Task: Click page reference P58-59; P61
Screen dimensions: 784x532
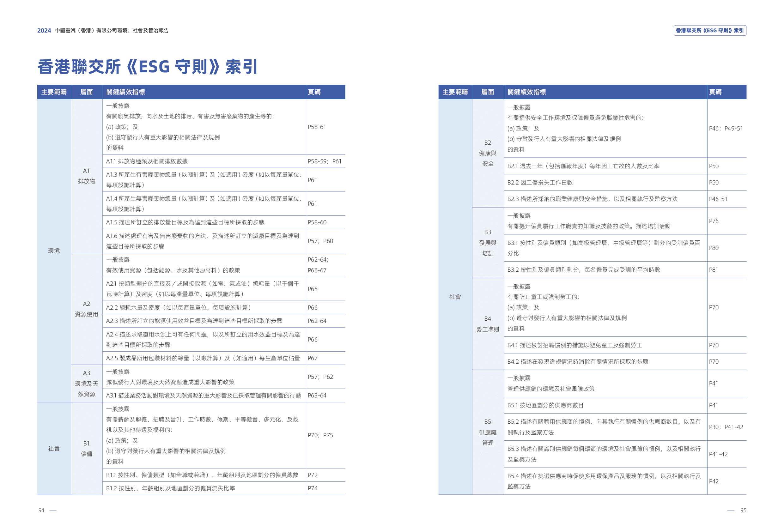Action: (324, 161)
